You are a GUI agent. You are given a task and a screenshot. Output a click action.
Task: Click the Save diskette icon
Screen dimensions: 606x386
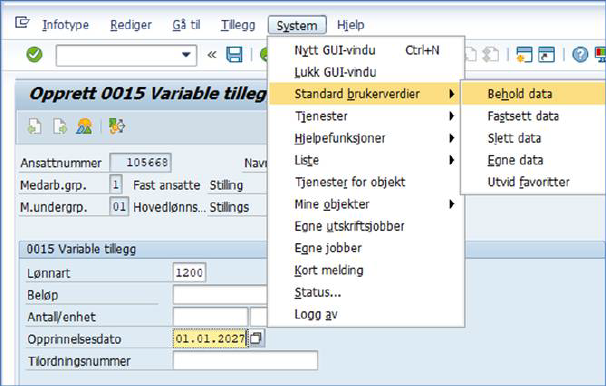click(234, 55)
